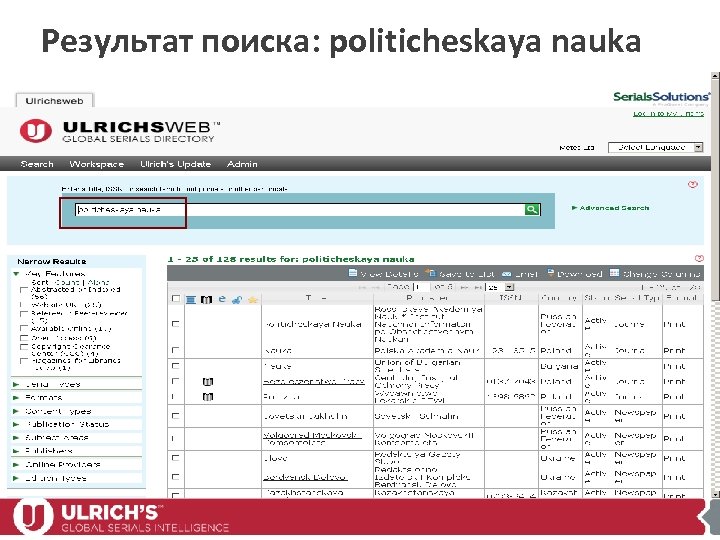720x540 pixels.
Task: Check the Sovetskii Sakhalin row checkbox
Action: (x=175, y=416)
